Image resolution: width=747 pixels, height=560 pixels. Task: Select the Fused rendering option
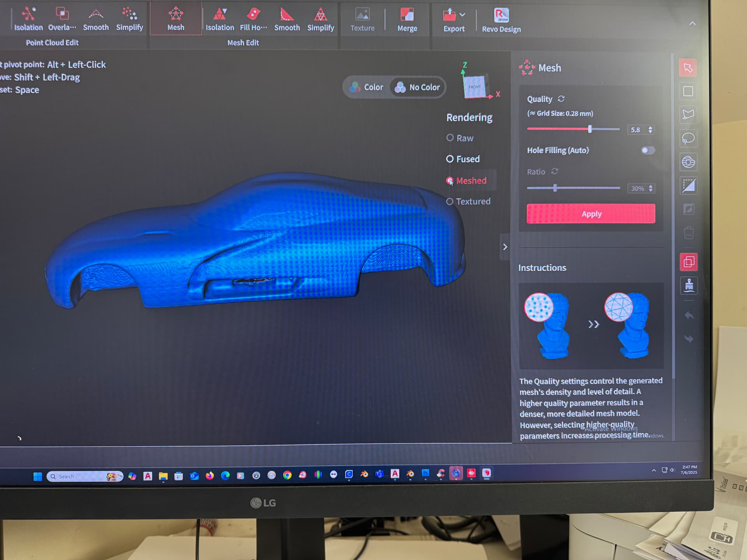tap(463, 159)
